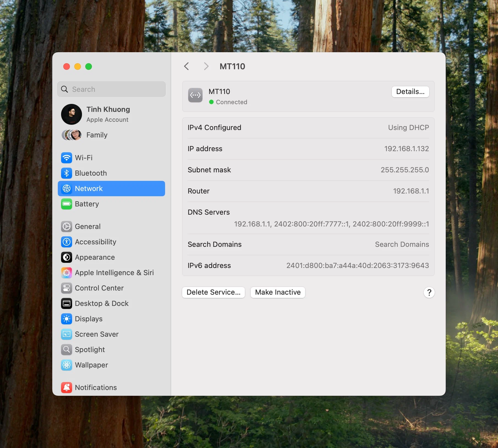This screenshot has height=448, width=498.
Task: Click the MT110 service icon
Action: point(195,95)
